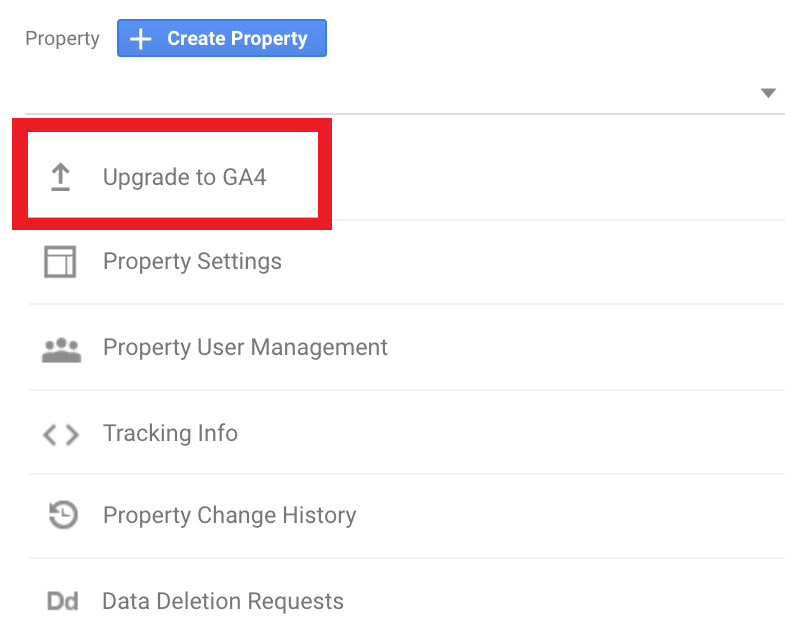Viewport: 785px width, 617px height.
Task: Click the people icon for Property User Management
Action: pos(61,349)
